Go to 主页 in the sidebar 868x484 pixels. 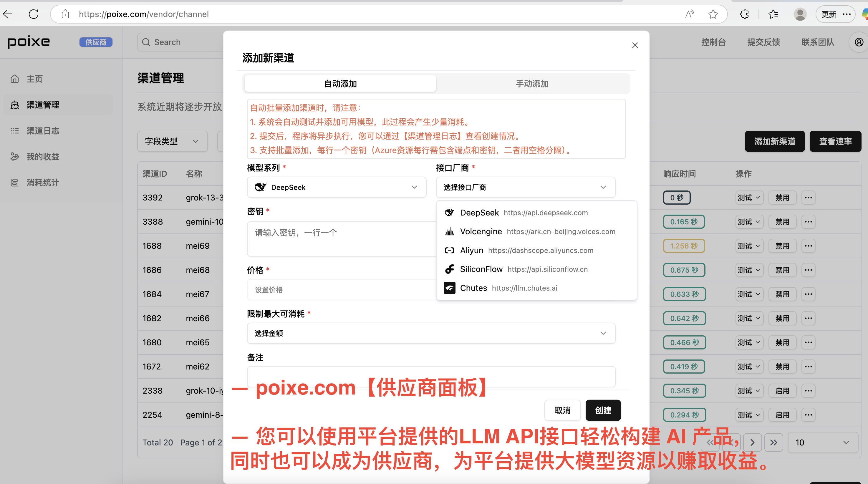[x=58, y=79]
